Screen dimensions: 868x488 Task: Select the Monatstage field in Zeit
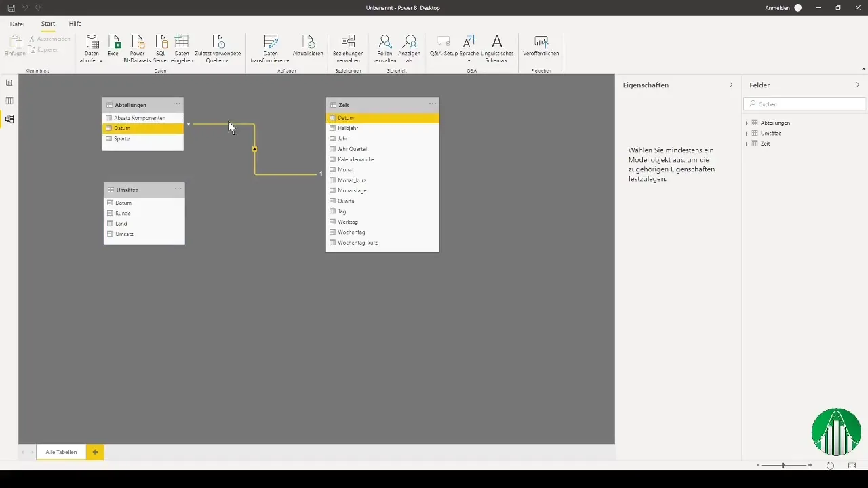382,190
